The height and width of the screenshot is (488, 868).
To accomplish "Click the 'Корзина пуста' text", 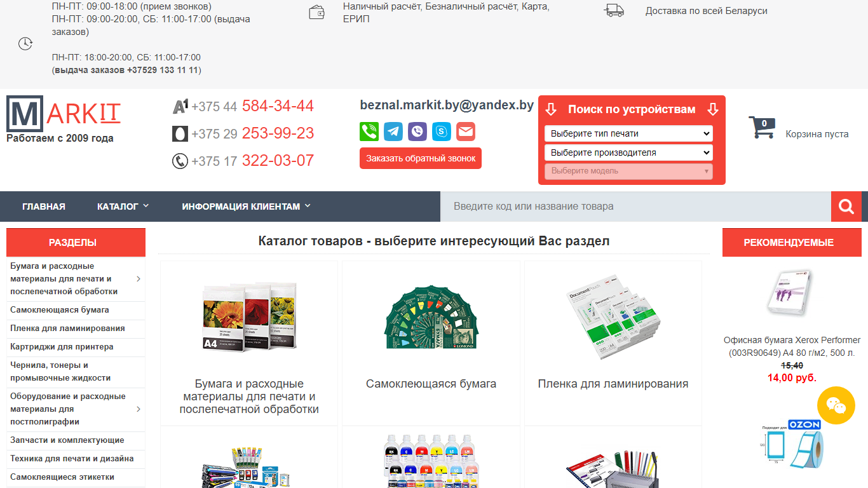I will coord(817,134).
